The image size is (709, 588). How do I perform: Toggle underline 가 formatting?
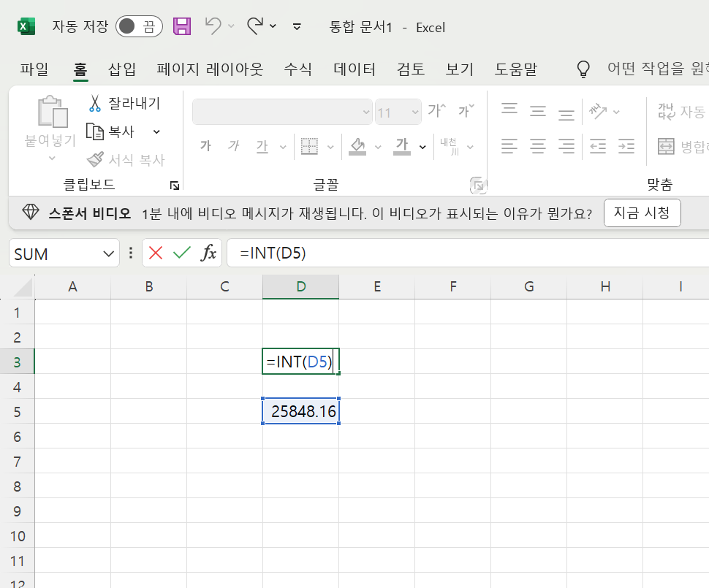(262, 146)
